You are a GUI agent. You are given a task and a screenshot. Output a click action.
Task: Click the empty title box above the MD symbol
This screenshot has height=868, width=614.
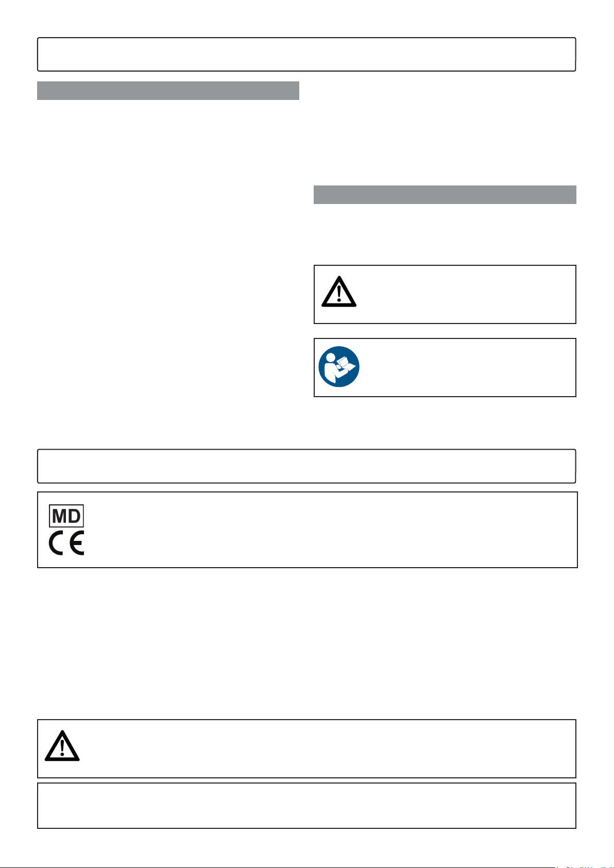tap(306, 466)
